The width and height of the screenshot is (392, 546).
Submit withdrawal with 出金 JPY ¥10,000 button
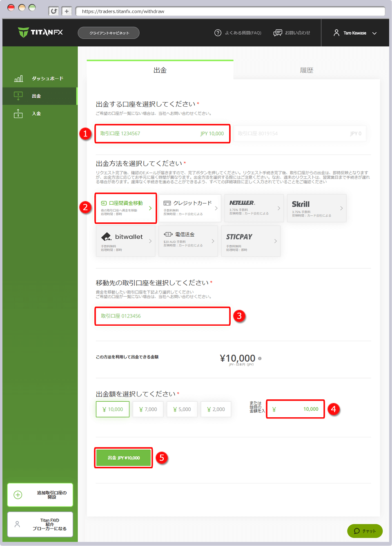point(123,458)
